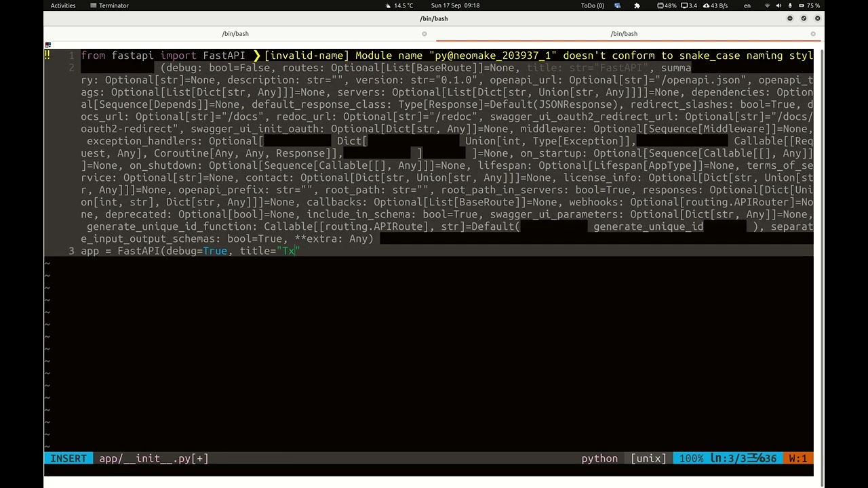Click the microphone icon in top bar
Screen dimensions: 868x488
790,5
